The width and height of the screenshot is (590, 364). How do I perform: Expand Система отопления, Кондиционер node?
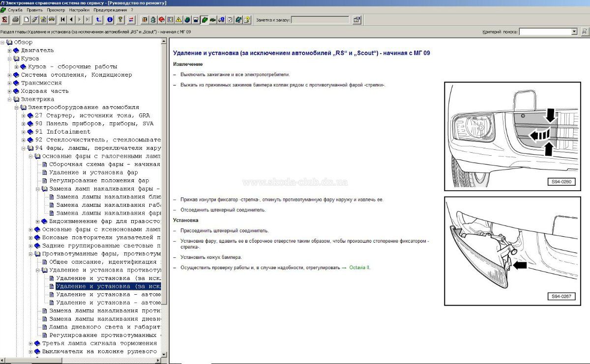[x=9, y=75]
